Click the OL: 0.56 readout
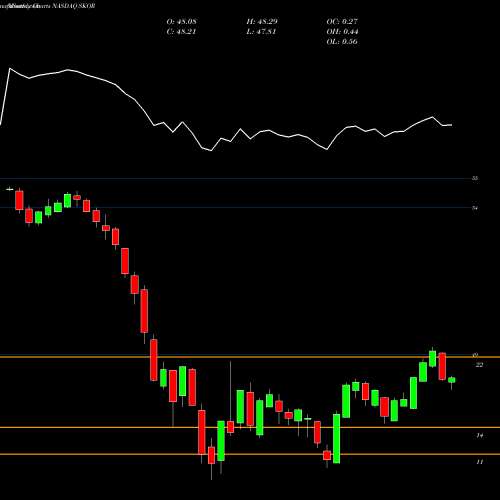The height and width of the screenshot is (500, 500). point(342,42)
